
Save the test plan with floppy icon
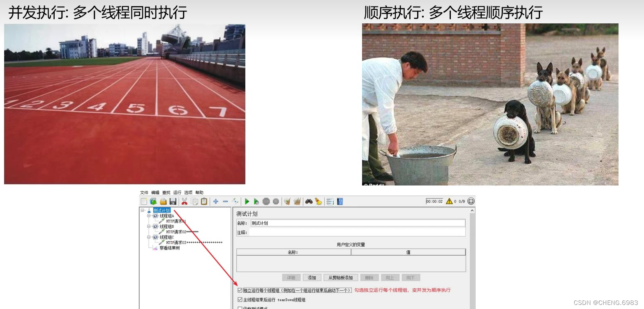(x=173, y=201)
